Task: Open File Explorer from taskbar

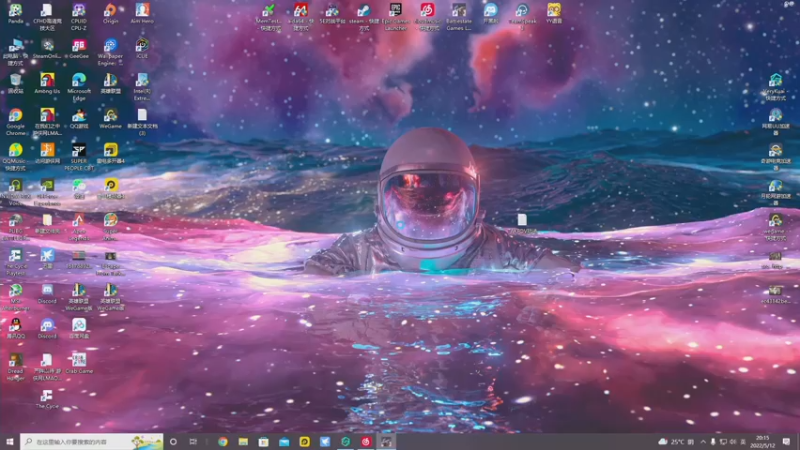Action: coord(243,441)
